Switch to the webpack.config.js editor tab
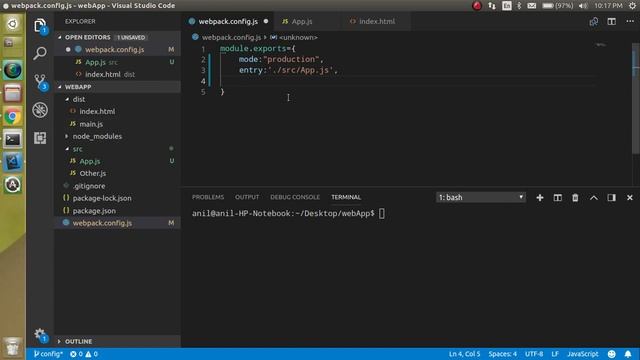The height and width of the screenshot is (360, 640). coord(228,22)
